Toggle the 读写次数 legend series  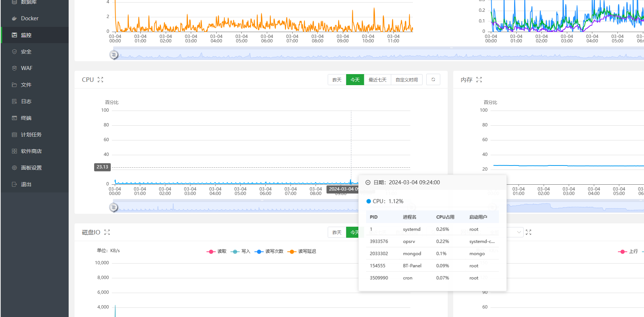coord(269,251)
